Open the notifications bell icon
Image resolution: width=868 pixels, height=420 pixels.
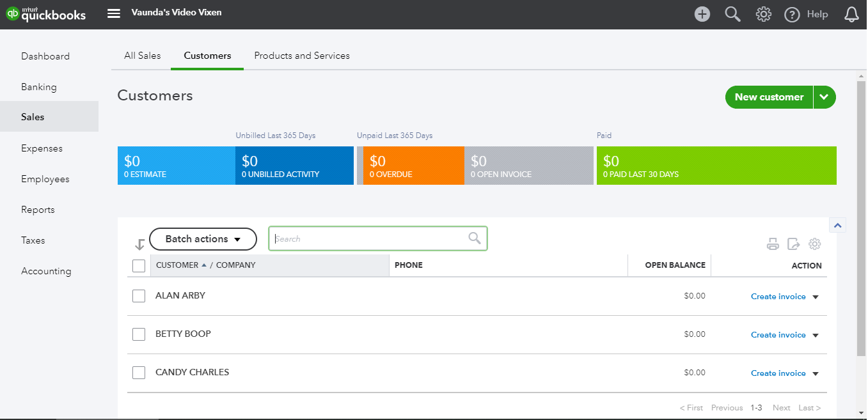[x=851, y=14]
